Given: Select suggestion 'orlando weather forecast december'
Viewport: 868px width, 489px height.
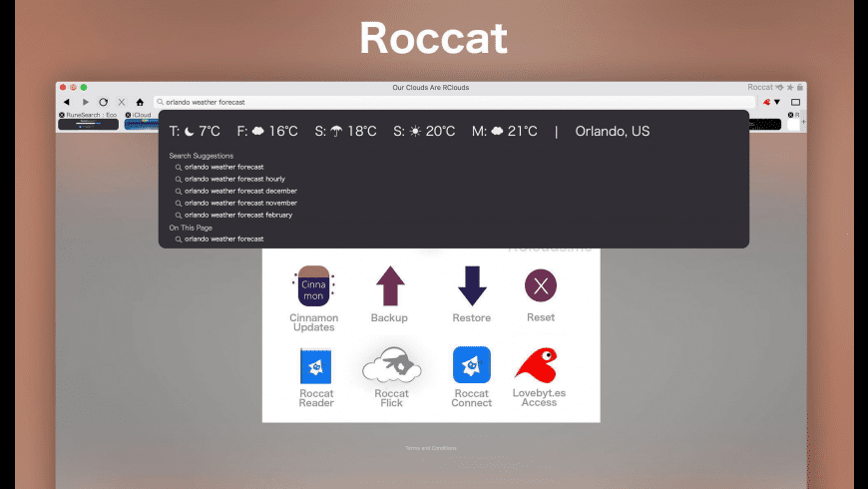Looking at the screenshot, I should 240,191.
